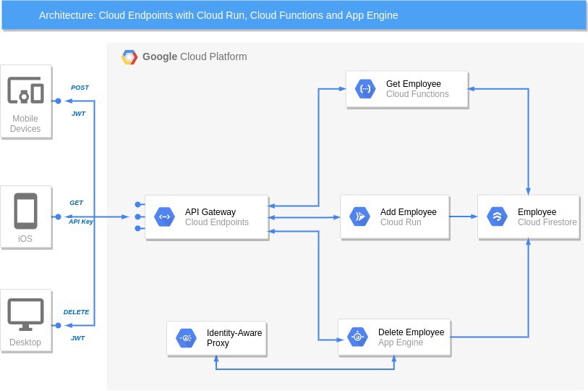
Task: Select the Get Employee text label
Action: click(414, 84)
